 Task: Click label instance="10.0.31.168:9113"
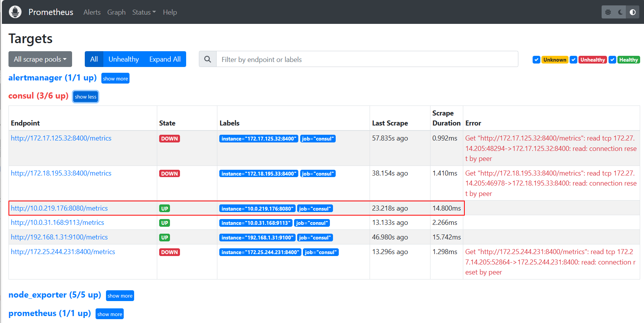256,223
